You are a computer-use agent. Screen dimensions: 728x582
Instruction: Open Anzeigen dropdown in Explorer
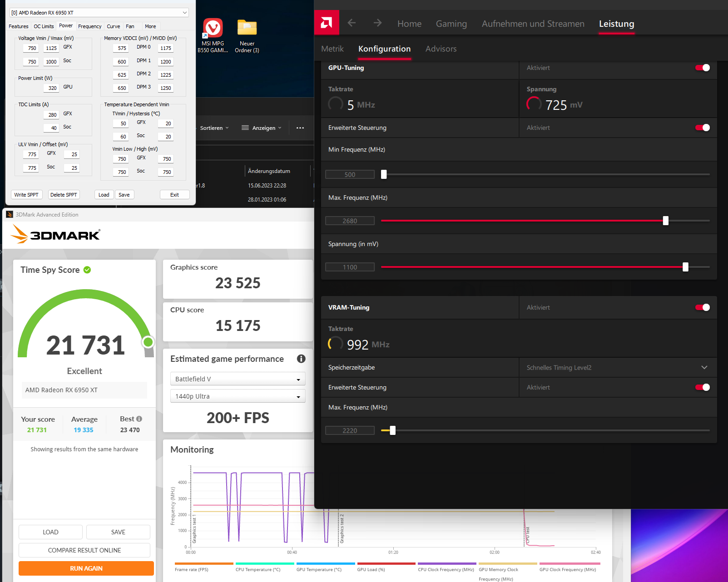262,128
